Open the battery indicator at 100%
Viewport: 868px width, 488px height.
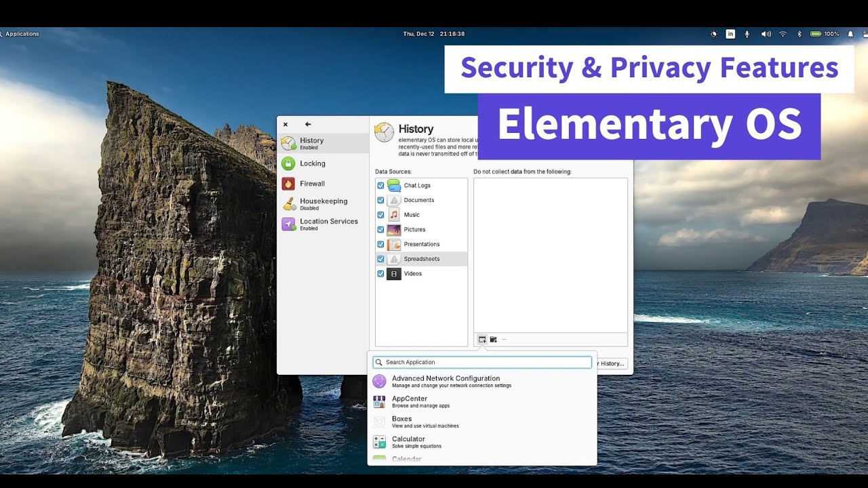[x=825, y=34]
